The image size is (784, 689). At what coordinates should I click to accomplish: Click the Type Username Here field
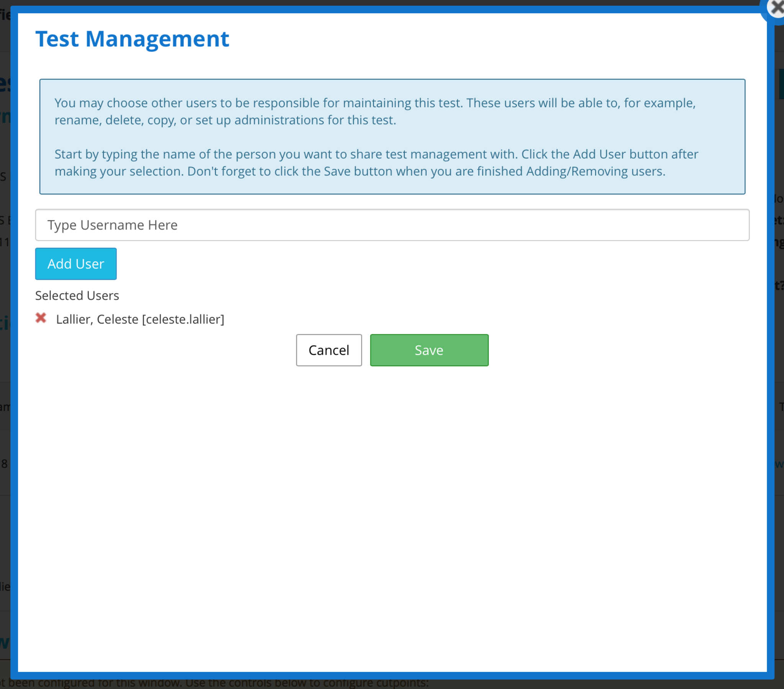click(392, 225)
